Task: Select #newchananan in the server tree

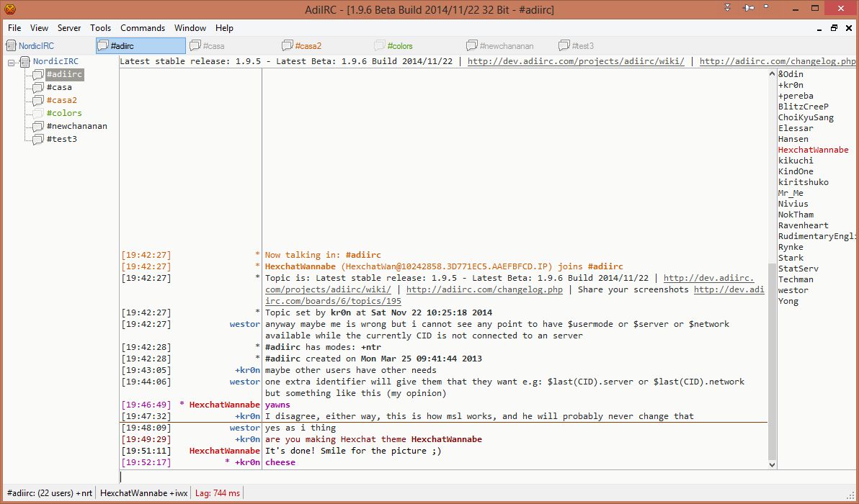Action: click(x=76, y=126)
